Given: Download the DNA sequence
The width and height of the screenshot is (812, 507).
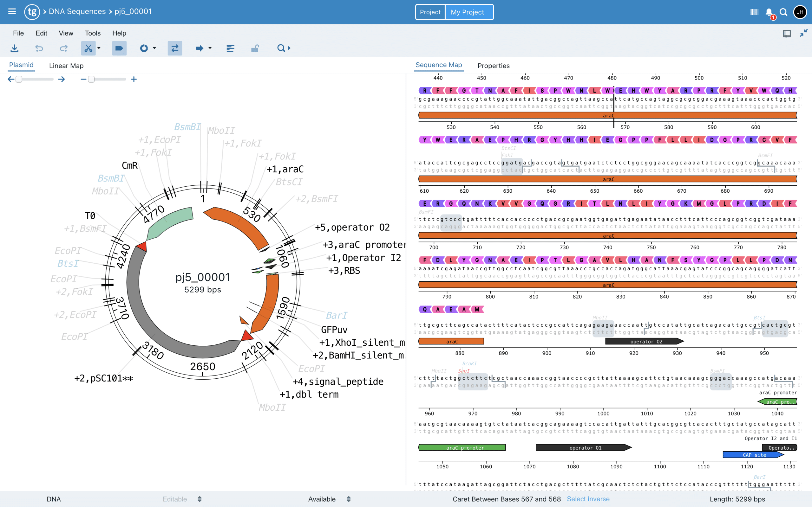Looking at the screenshot, I should point(14,48).
